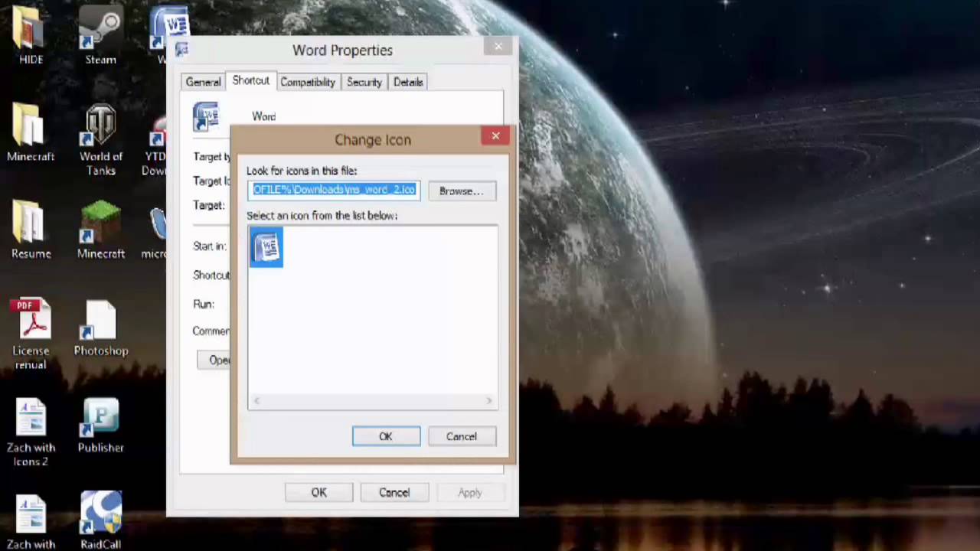Click the Browse... button
Screen dimensions: 980x551
coord(462,191)
